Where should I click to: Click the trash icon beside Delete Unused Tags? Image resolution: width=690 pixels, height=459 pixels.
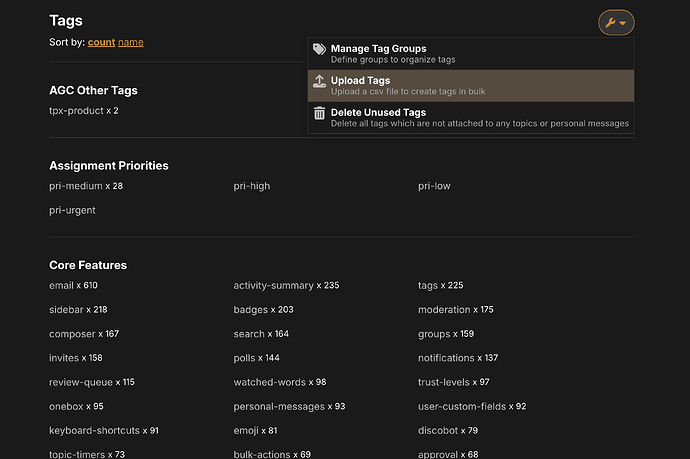[319, 113]
